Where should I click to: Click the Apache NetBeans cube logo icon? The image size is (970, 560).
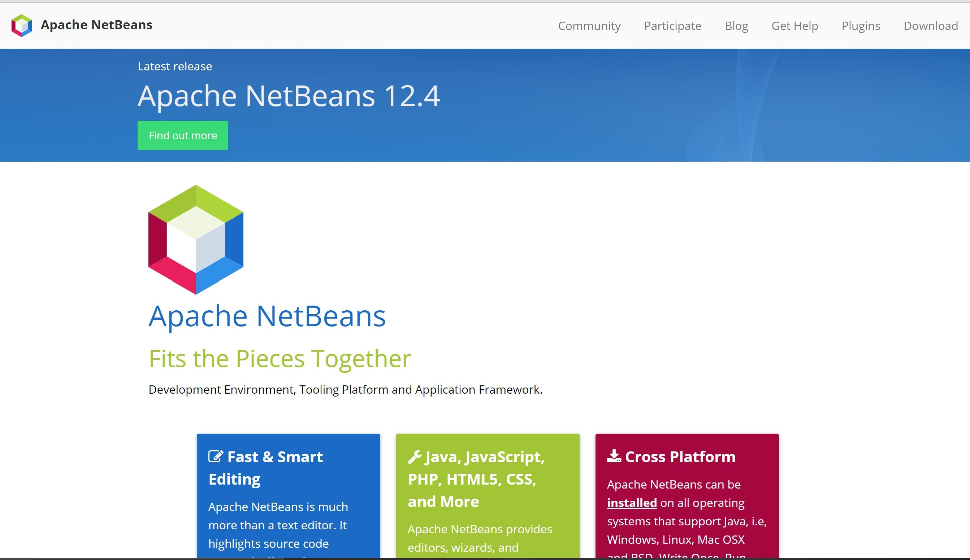click(21, 25)
